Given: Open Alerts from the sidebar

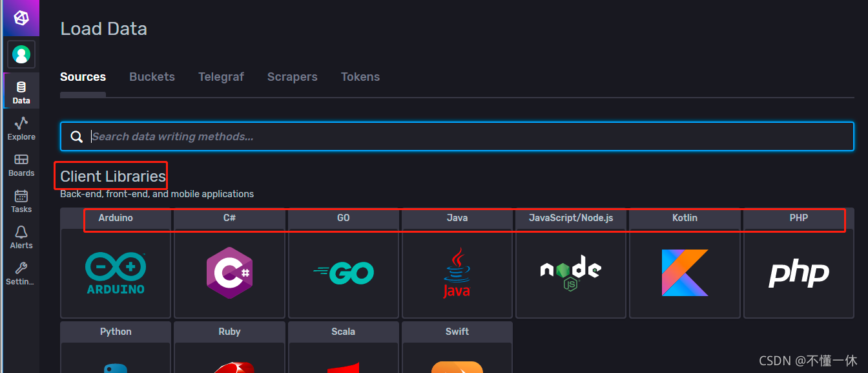Looking at the screenshot, I should [21, 236].
